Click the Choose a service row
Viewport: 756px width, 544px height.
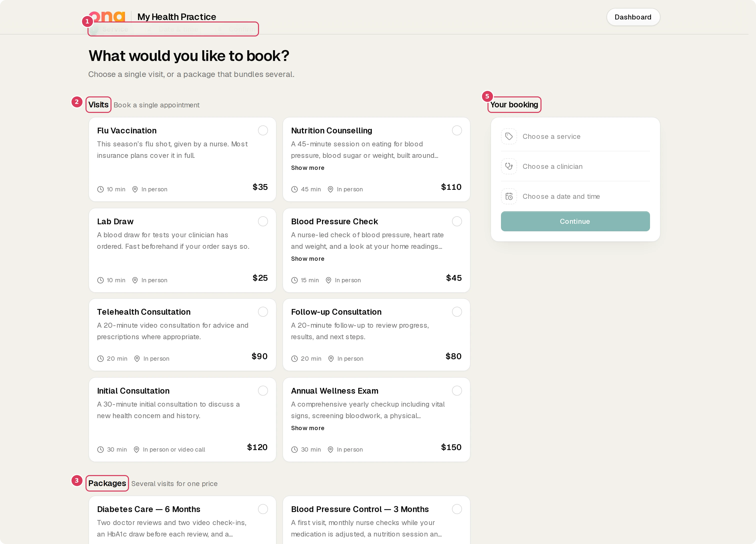point(575,136)
